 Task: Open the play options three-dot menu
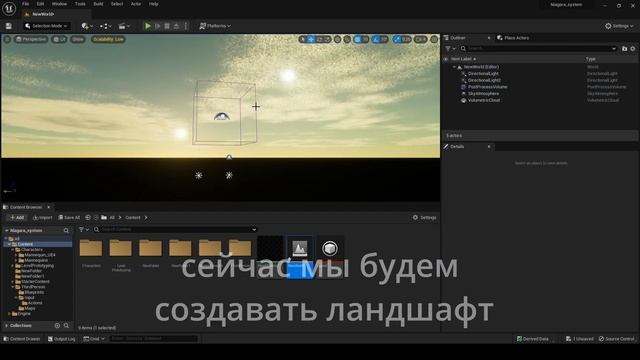tap(186, 26)
